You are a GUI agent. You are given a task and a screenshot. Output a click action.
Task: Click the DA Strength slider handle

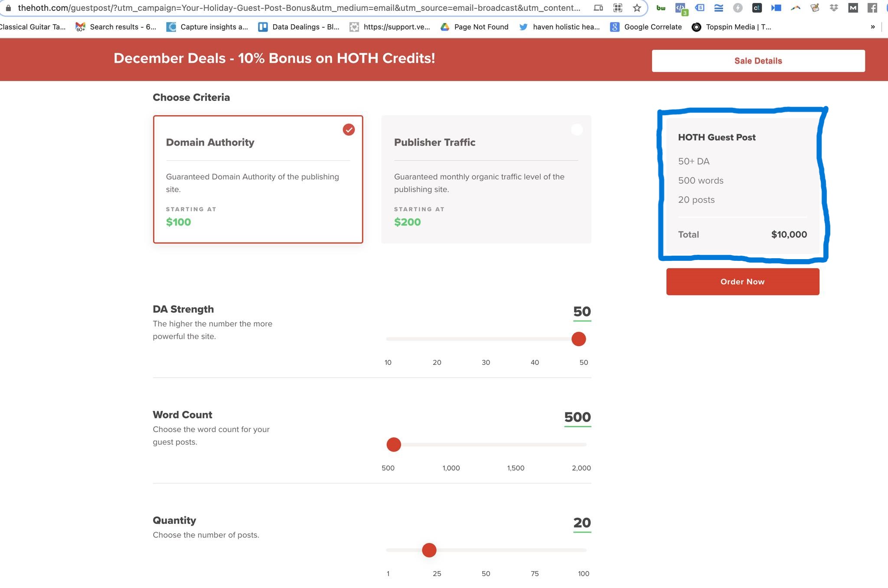[578, 339]
